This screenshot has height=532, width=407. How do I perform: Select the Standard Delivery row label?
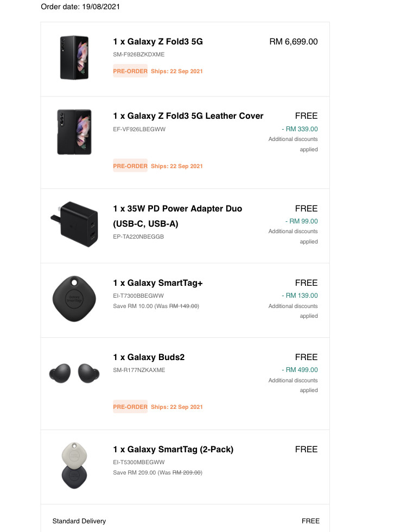79,521
